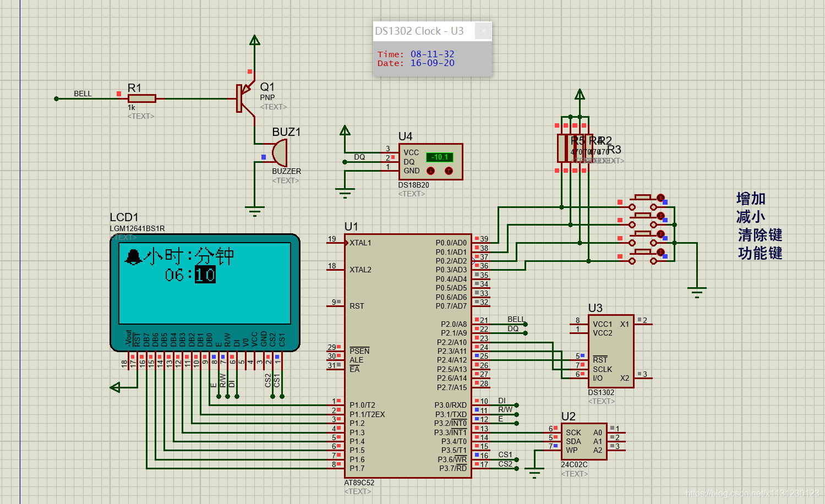The image size is (825, 504).
Task: Toggle the 减小 push button's latch actuator
Action: (x=660, y=216)
